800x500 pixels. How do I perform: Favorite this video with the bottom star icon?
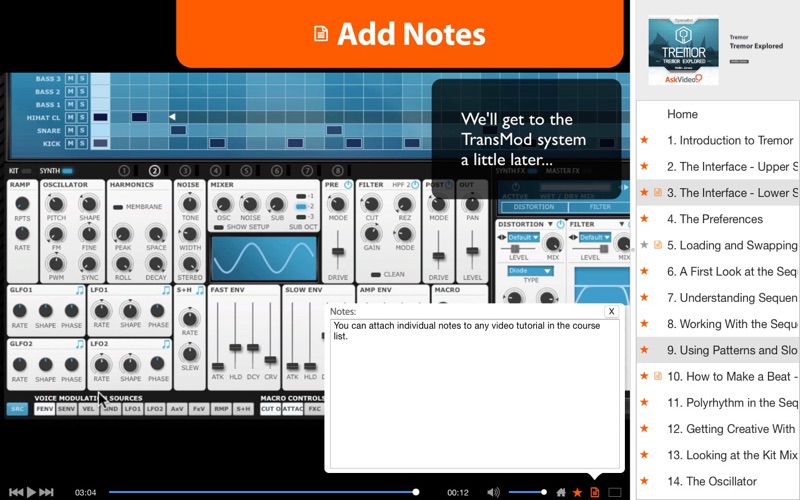[x=578, y=492]
